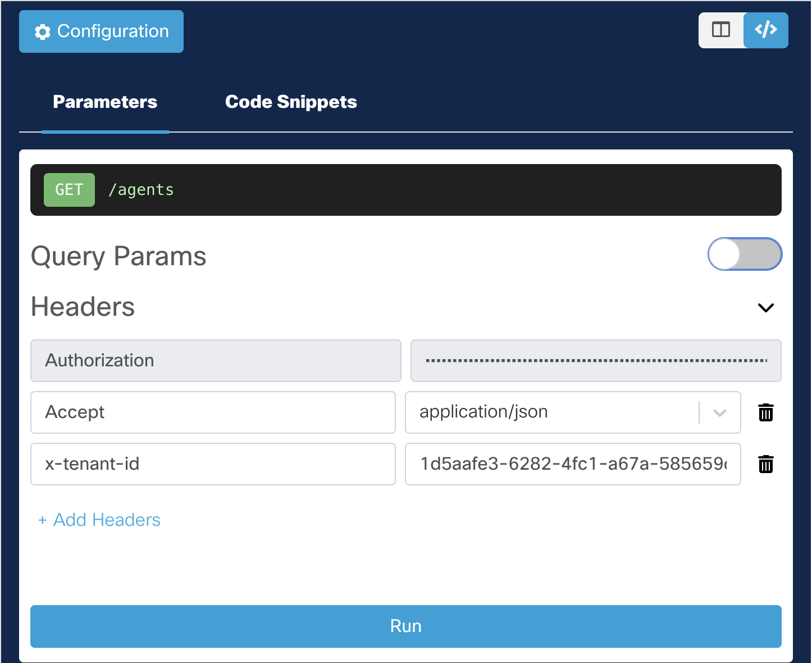Click the Authorization header name field
This screenshot has width=812, height=663.
(215, 361)
